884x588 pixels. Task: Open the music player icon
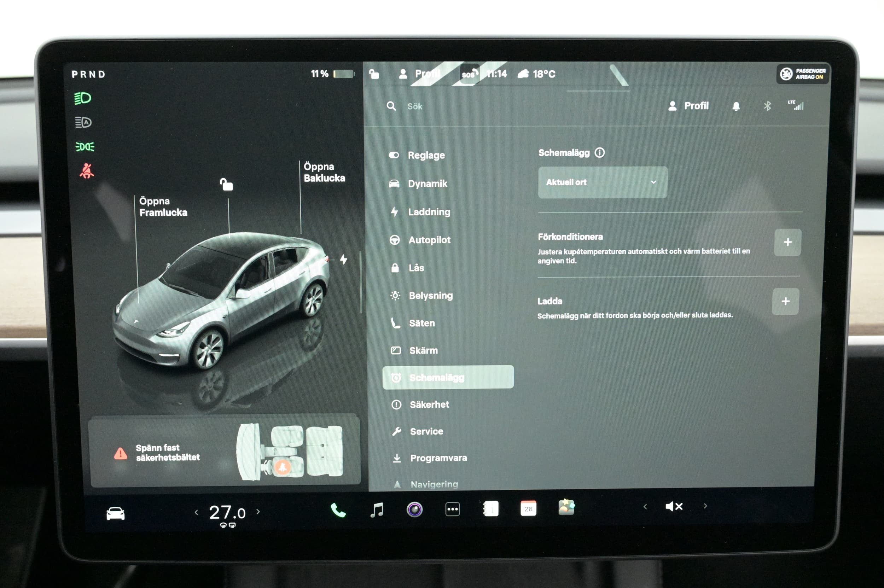click(377, 510)
